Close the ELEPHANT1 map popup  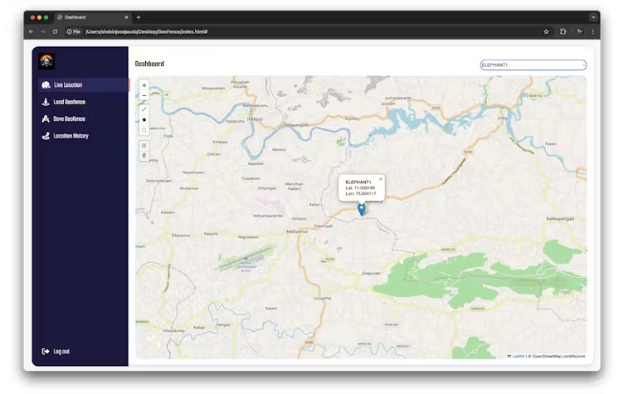(380, 179)
